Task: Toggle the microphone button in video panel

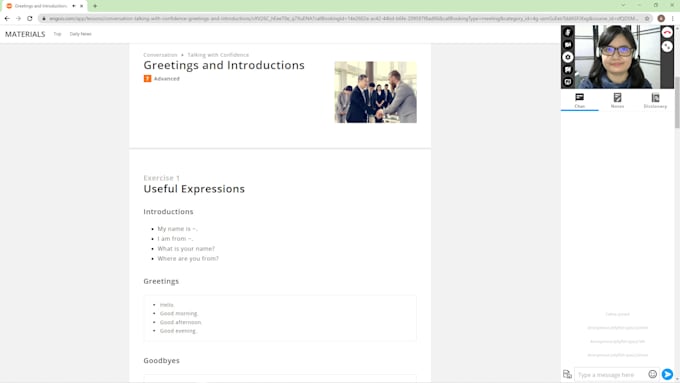Action: (568, 33)
